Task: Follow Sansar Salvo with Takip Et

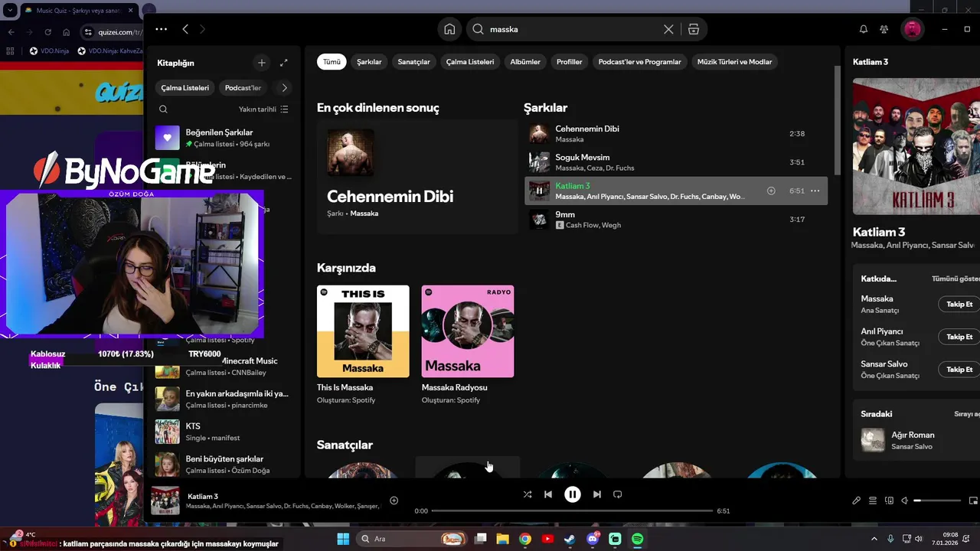Action: point(959,369)
